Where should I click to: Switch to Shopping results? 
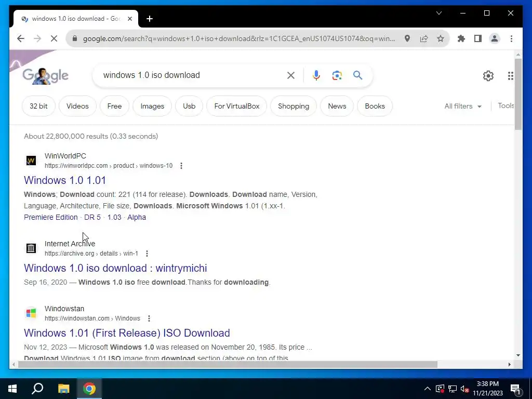294,106
